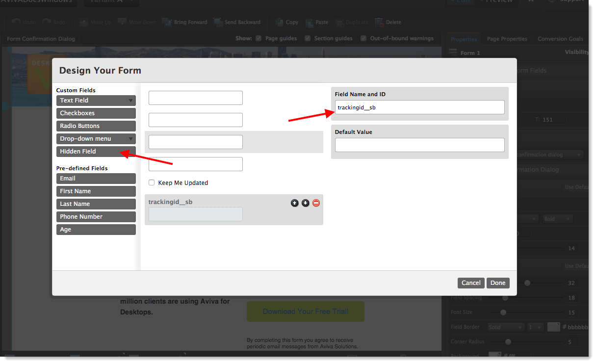Add the pre-defined First Name field
This screenshot has width=596, height=364.
click(96, 191)
